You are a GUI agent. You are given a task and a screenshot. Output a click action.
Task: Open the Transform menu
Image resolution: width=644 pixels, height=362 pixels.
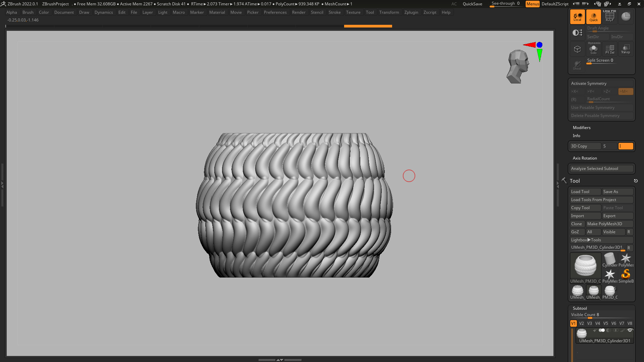click(389, 12)
